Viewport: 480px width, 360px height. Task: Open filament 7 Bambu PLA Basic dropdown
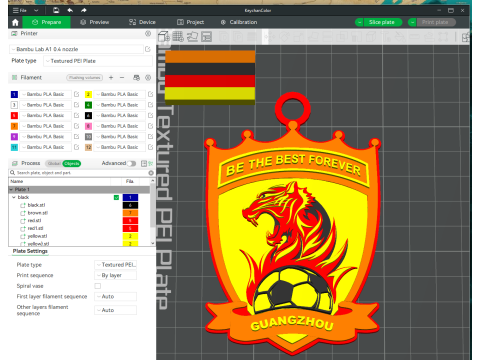[46, 126]
